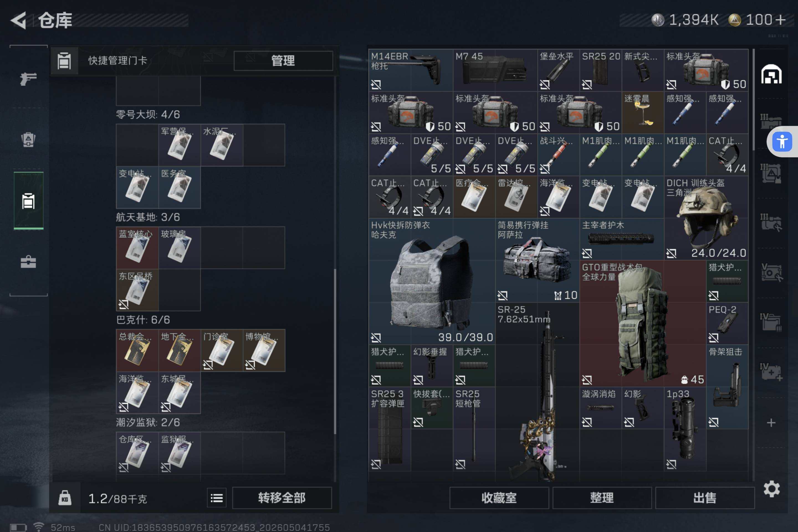The image size is (798, 532).
Task: Open the level IV folder container tab
Action: [x=771, y=322]
